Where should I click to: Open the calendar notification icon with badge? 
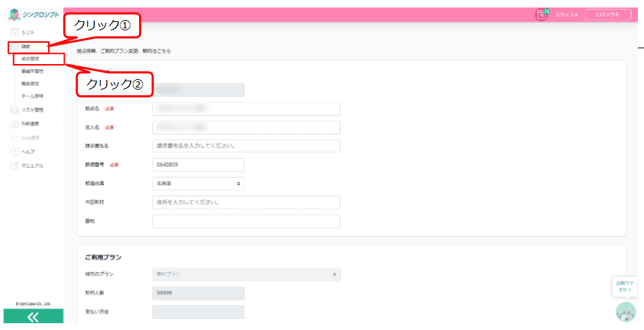pos(541,14)
